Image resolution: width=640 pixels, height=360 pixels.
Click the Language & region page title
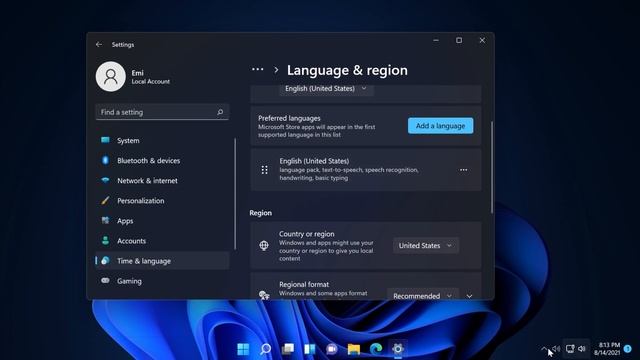click(x=347, y=70)
